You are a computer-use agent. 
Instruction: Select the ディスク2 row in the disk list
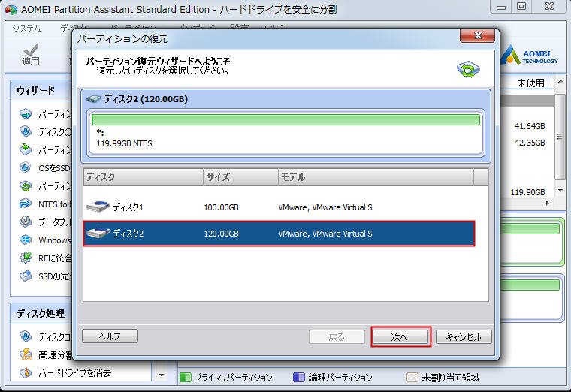pos(279,234)
